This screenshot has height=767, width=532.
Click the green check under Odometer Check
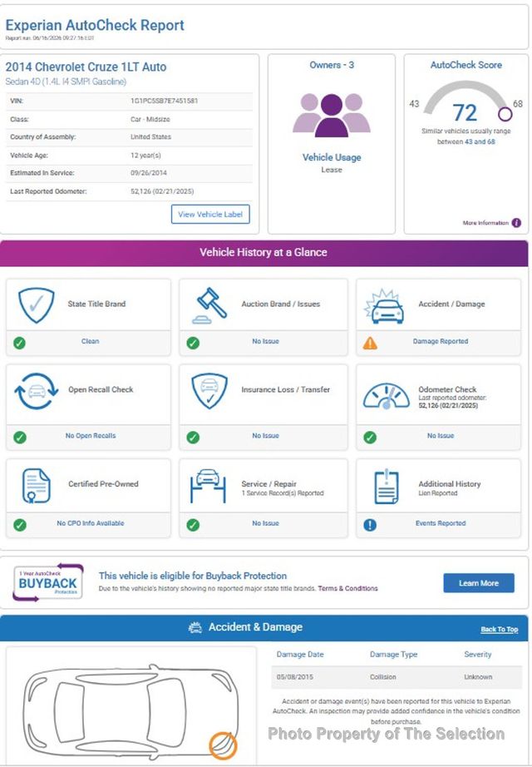(x=370, y=437)
